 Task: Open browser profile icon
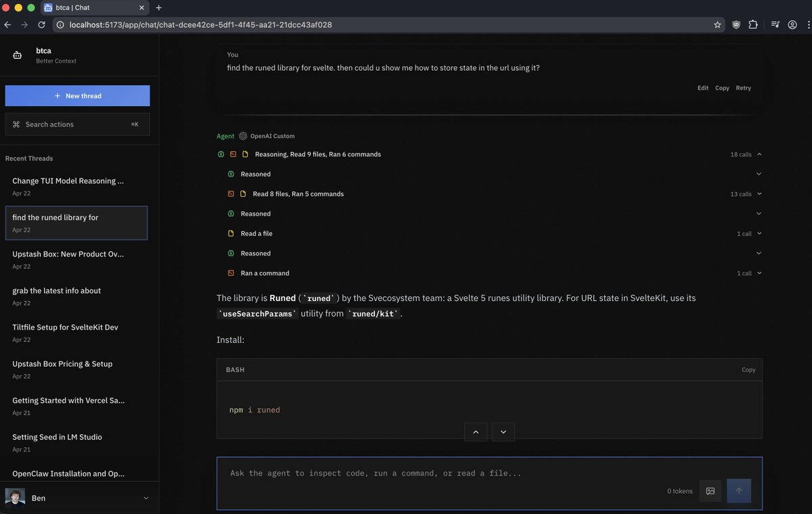pos(792,24)
